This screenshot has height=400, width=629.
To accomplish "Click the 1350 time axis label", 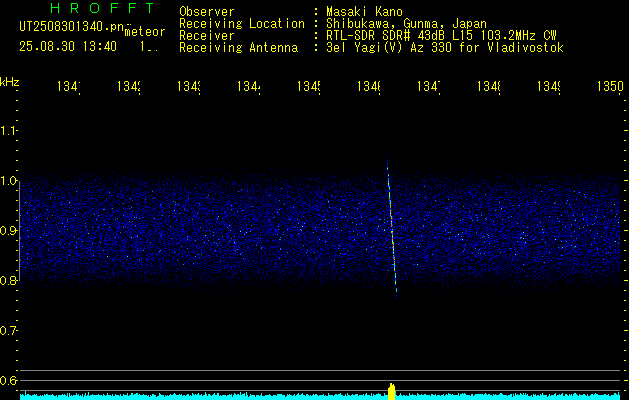I will coord(610,86).
